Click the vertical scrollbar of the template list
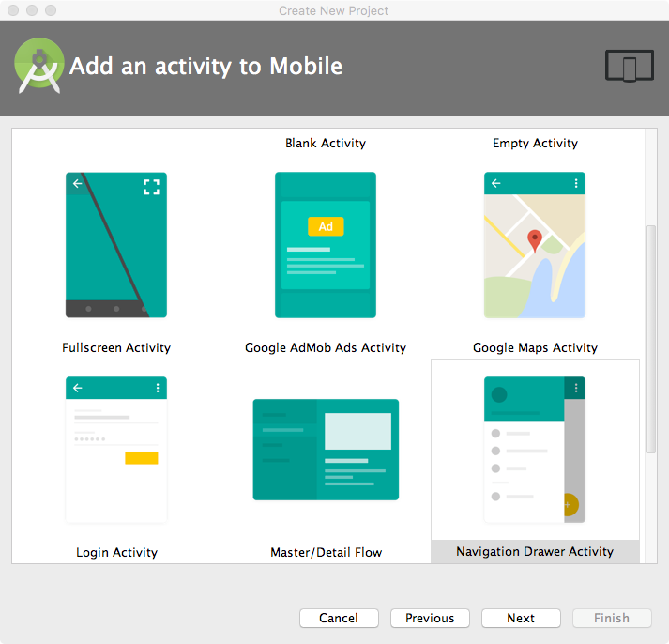 651,338
